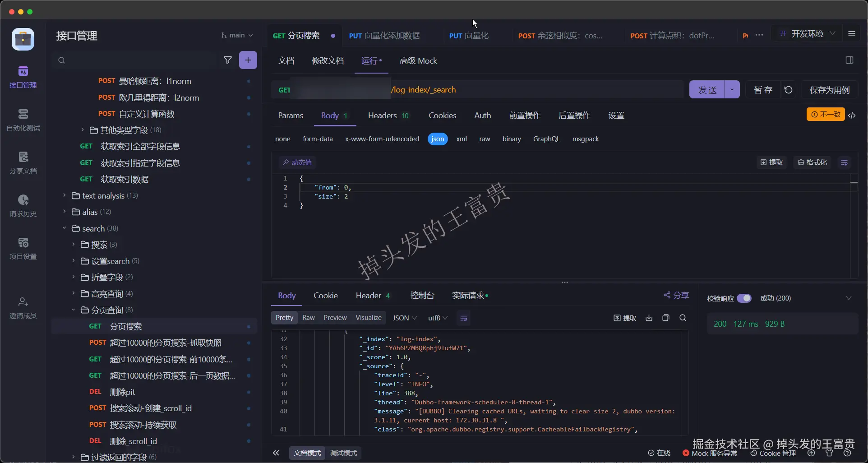868x463 pixels.
Task: Open the 控制台 response tab
Action: pyautogui.click(x=422, y=296)
